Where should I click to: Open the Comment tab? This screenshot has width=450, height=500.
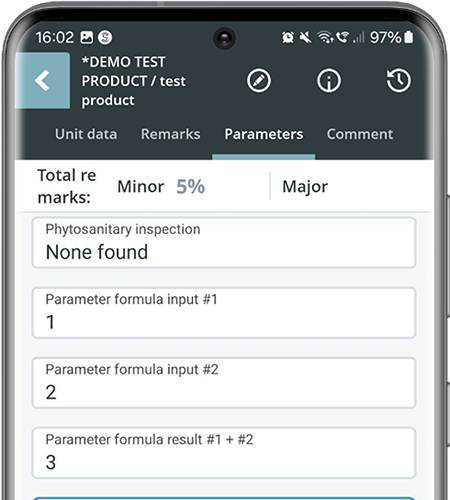click(x=360, y=134)
